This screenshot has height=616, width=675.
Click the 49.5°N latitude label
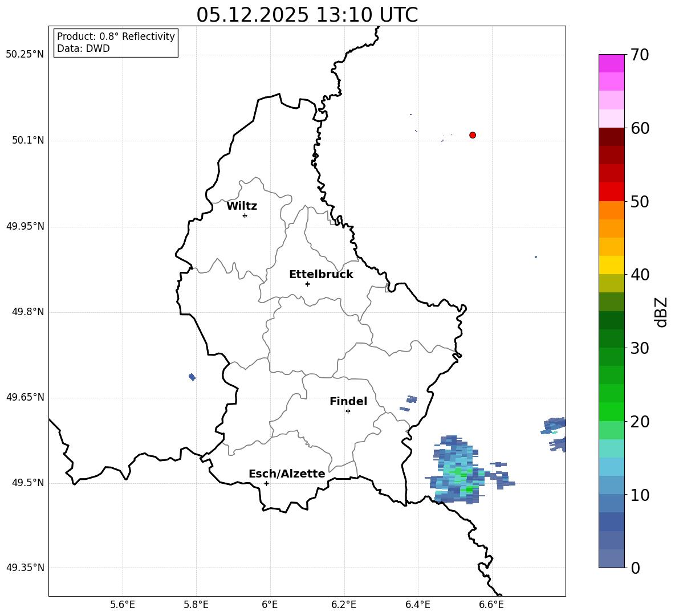click(28, 483)
